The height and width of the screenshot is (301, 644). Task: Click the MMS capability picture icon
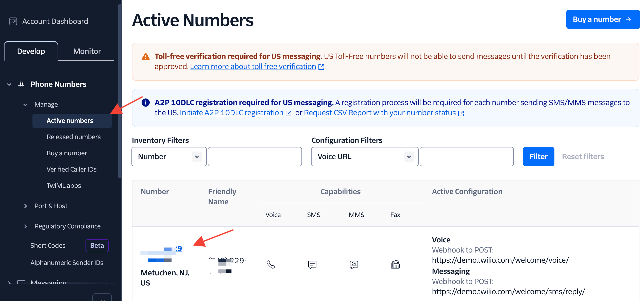coord(354,264)
